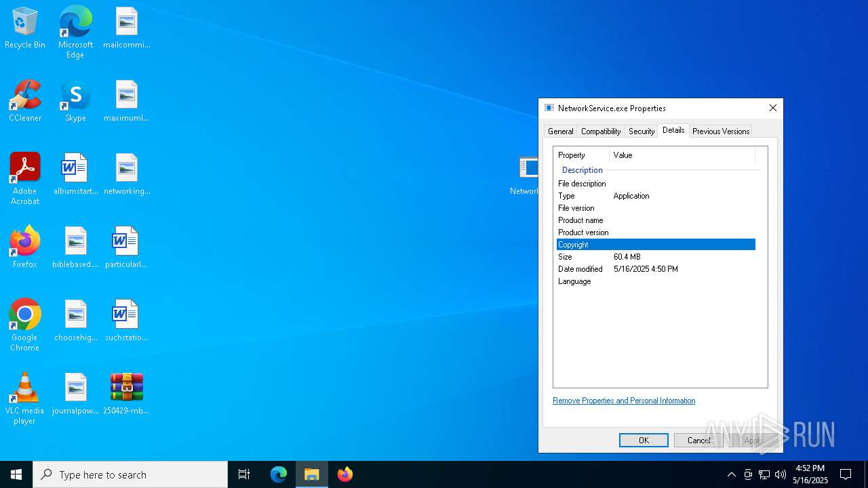The width and height of the screenshot is (868, 488).
Task: Select the 250429-mb... WinRAR archive
Action: [127, 394]
